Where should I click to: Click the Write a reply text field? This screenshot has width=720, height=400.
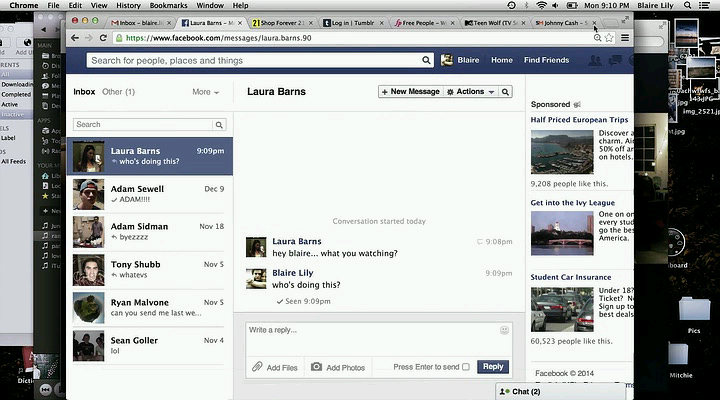[370, 331]
